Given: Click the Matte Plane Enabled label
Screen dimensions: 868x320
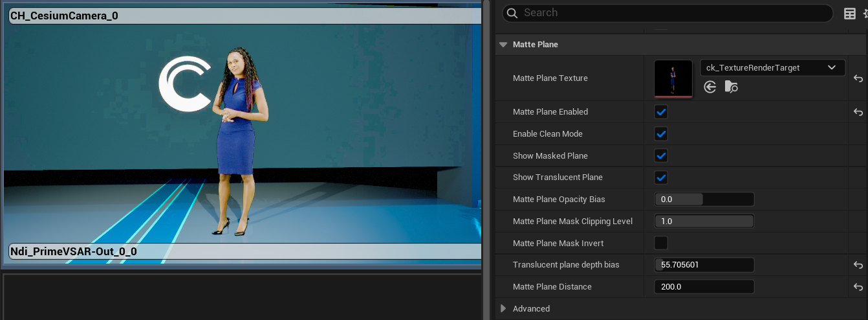Looking at the screenshot, I should [x=550, y=112].
